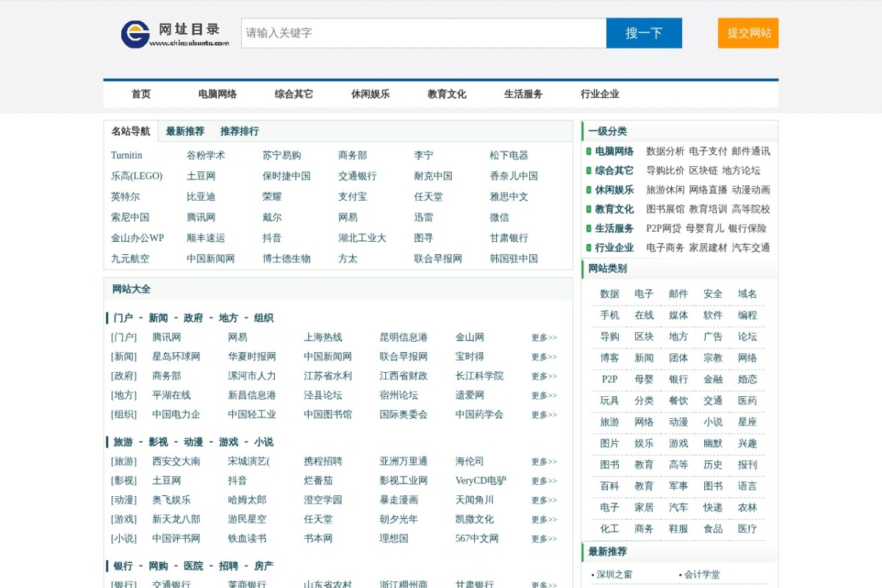Click 编程 in the 网站类别 grid

[747, 315]
